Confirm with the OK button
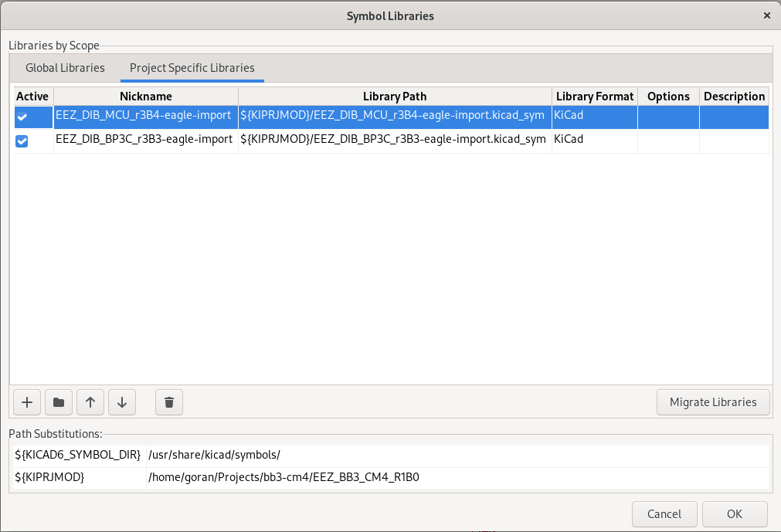Image resolution: width=781 pixels, height=532 pixels. pos(734,513)
